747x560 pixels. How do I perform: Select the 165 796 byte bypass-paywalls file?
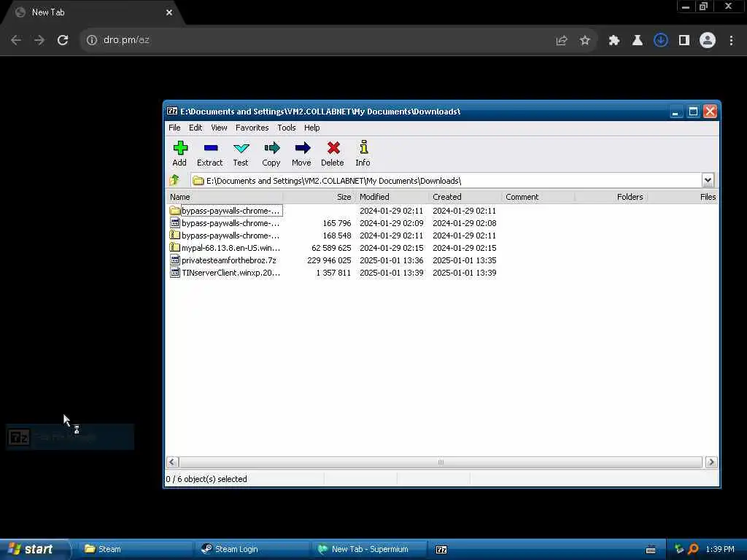(231, 223)
